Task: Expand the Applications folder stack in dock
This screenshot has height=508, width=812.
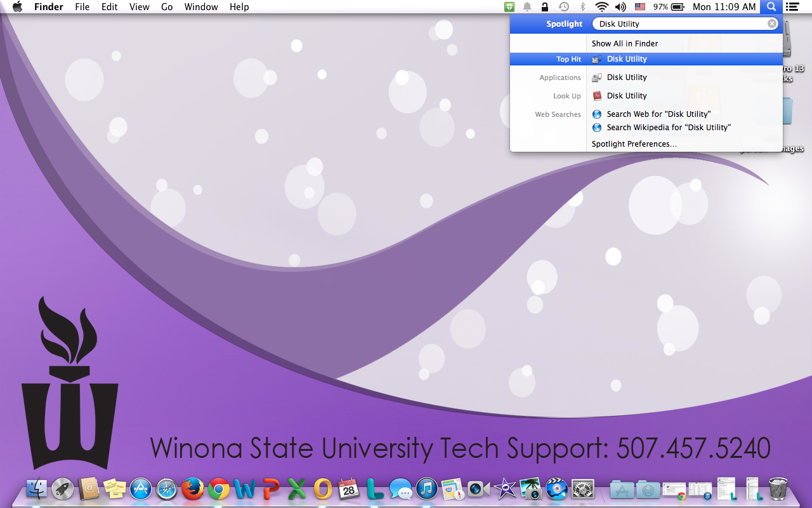Action: [622, 489]
